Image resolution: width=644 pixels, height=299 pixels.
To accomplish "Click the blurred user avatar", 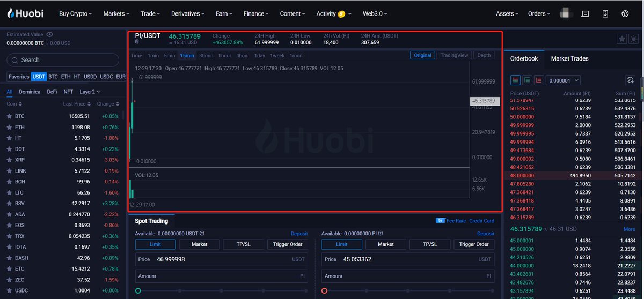I will tap(565, 13).
